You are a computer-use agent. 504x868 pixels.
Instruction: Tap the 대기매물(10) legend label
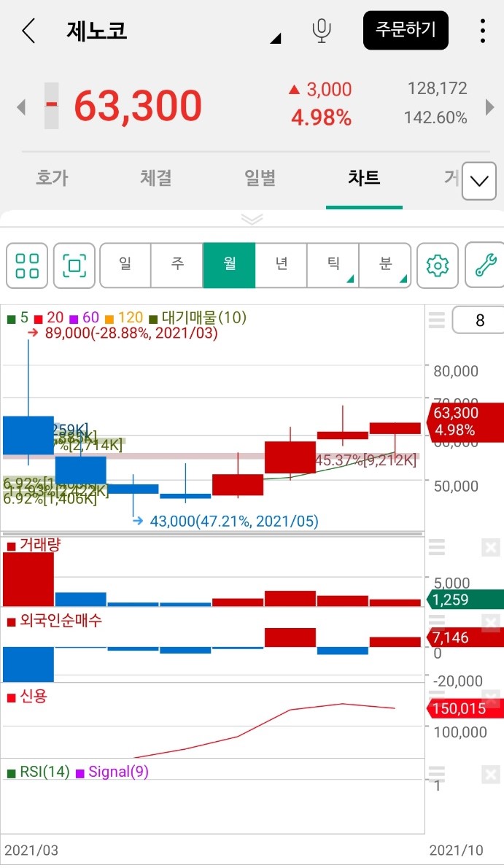click(x=198, y=318)
